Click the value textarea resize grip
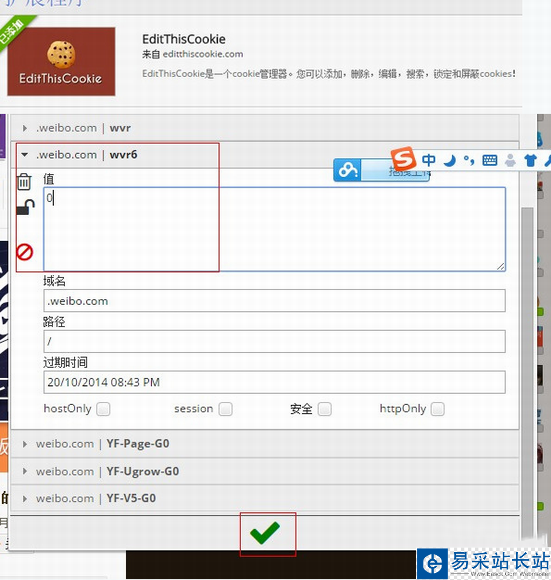Viewport: 551px width, 580px height. (501, 266)
